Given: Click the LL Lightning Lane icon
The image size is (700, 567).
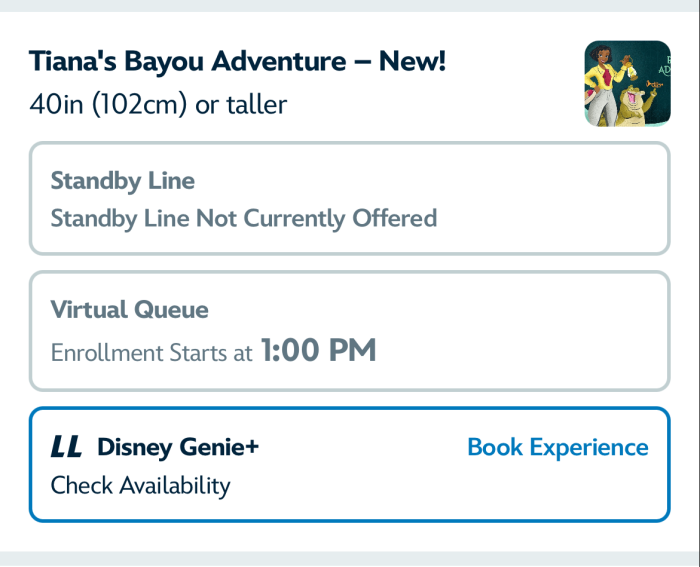Looking at the screenshot, I should [x=66, y=446].
